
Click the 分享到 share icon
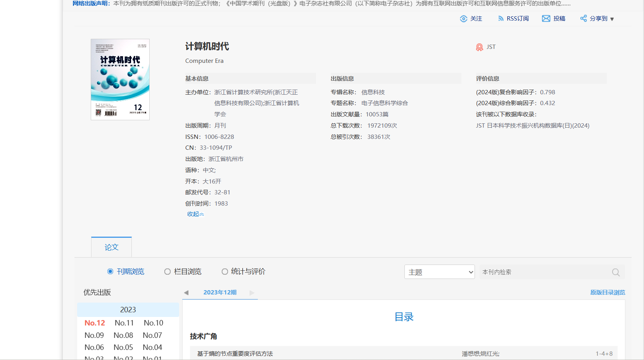pyautogui.click(x=583, y=19)
